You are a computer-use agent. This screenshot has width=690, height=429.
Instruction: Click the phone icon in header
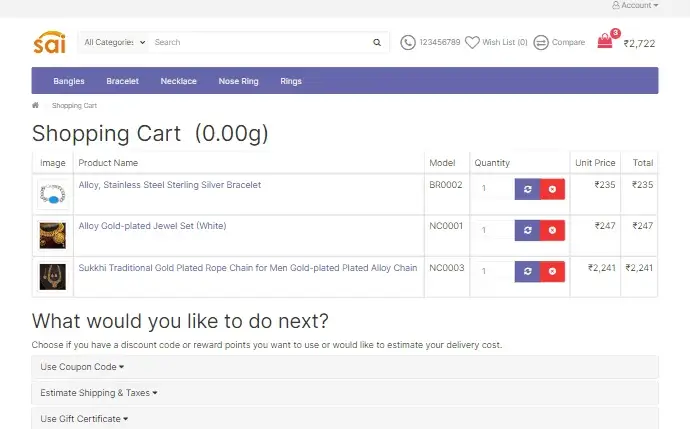click(x=408, y=43)
